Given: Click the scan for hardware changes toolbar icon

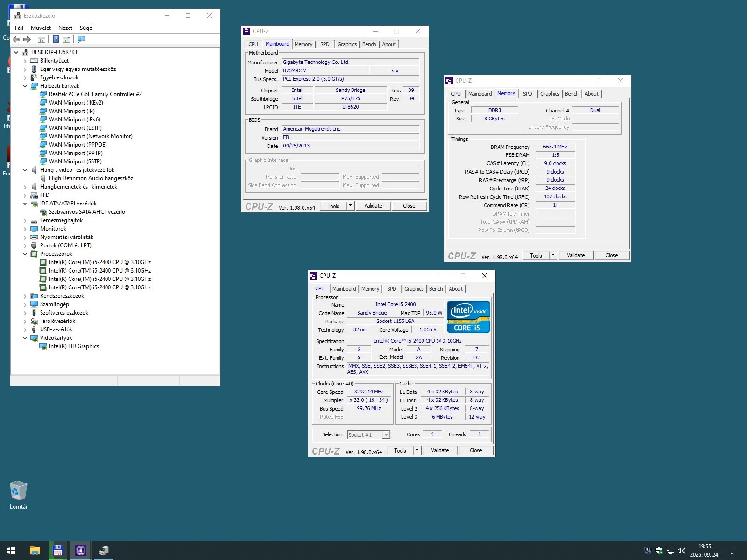Looking at the screenshot, I should point(81,40).
